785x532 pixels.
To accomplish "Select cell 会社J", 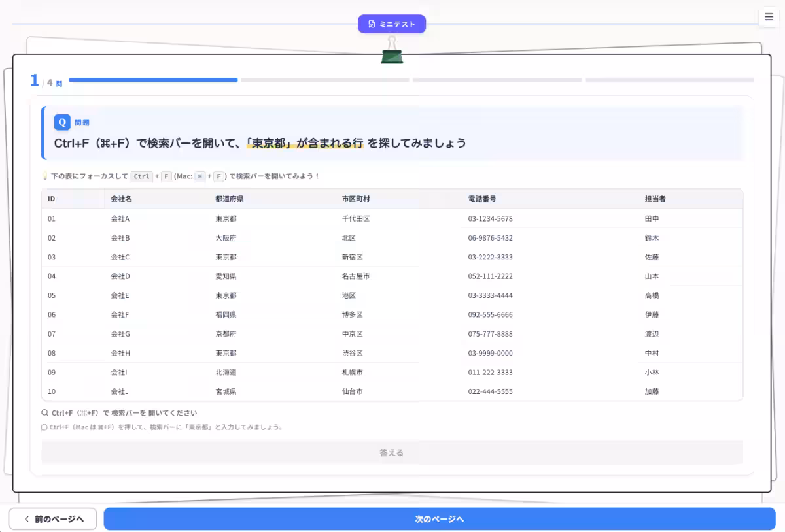I will (x=120, y=391).
